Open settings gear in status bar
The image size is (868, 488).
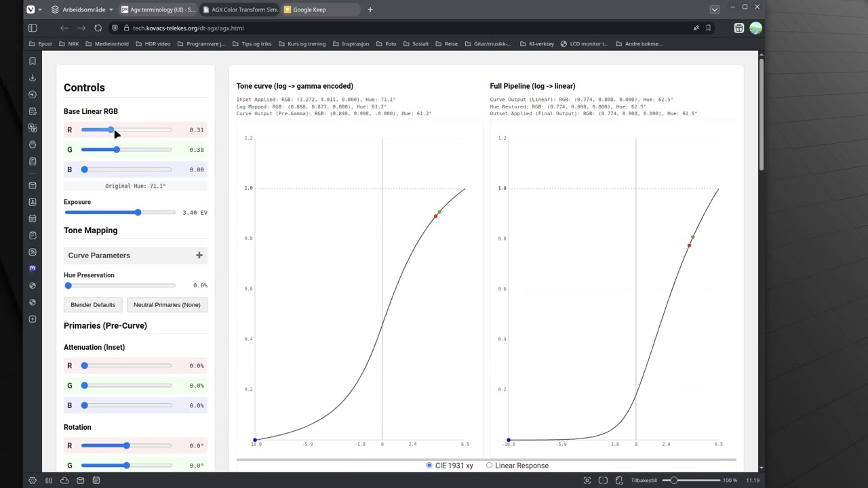[x=33, y=481]
